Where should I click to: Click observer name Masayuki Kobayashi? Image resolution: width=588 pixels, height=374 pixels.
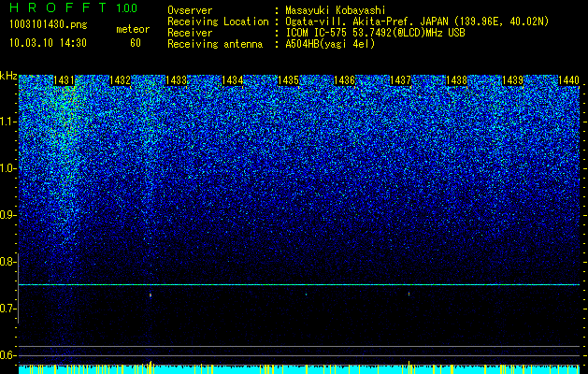[336, 10]
